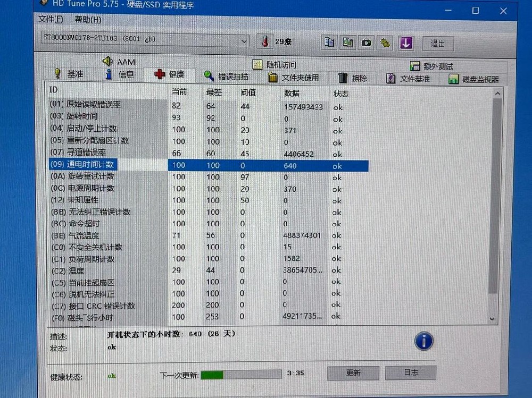Switch to the 磁盘监视器 tab
The width and height of the screenshot is (532, 398).
[474, 80]
